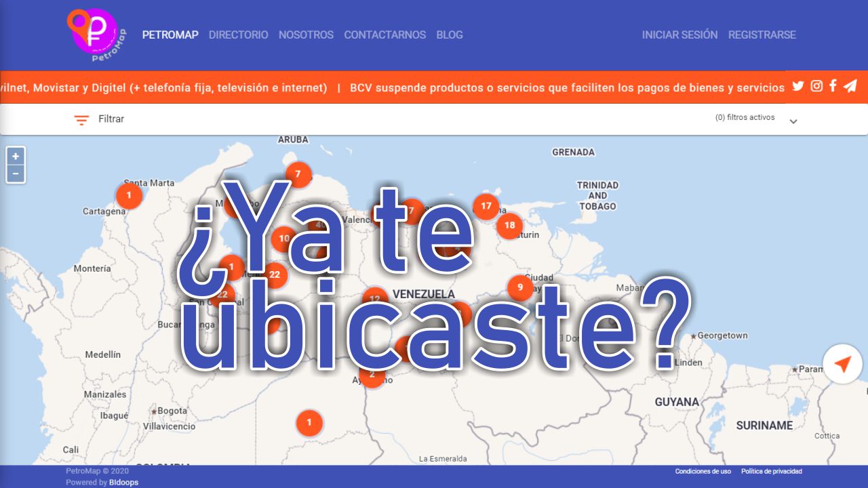Select the lone marker 1 in southern Colombia
This screenshot has height=488, width=868.
click(309, 423)
